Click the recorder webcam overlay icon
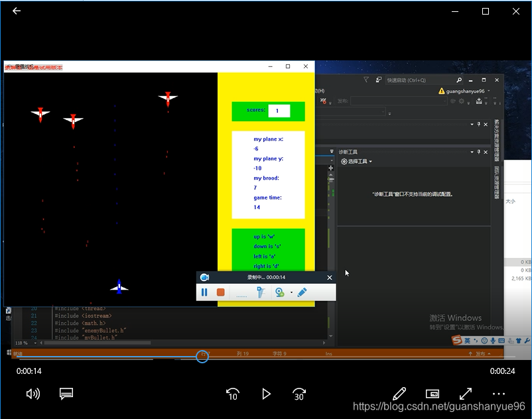The image size is (532, 419). 279,292
